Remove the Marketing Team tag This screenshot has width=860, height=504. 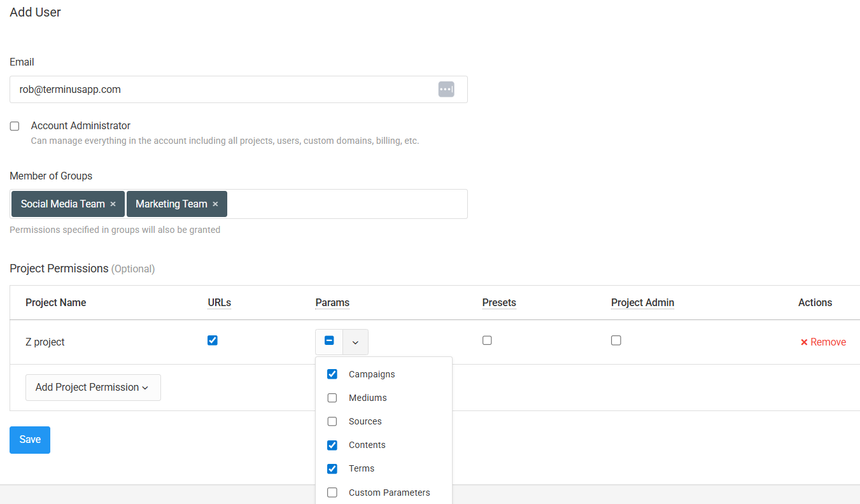[x=215, y=204]
